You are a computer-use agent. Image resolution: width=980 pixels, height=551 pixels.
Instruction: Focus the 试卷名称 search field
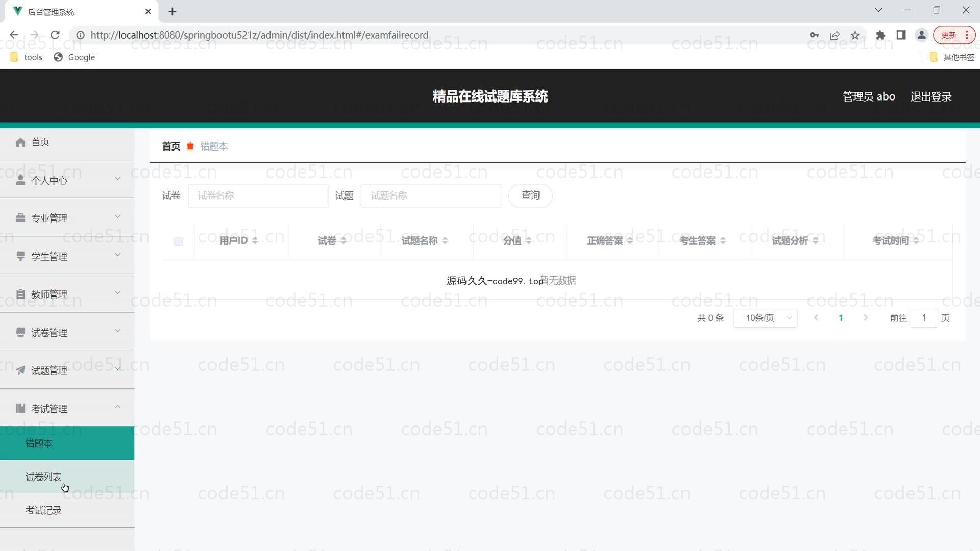tap(258, 195)
